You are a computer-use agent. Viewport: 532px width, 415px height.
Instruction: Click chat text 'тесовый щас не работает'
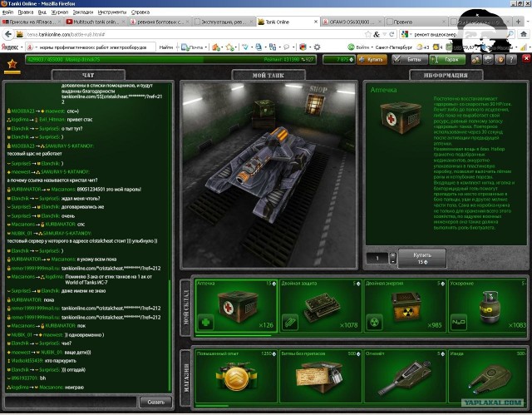pyautogui.click(x=34, y=154)
